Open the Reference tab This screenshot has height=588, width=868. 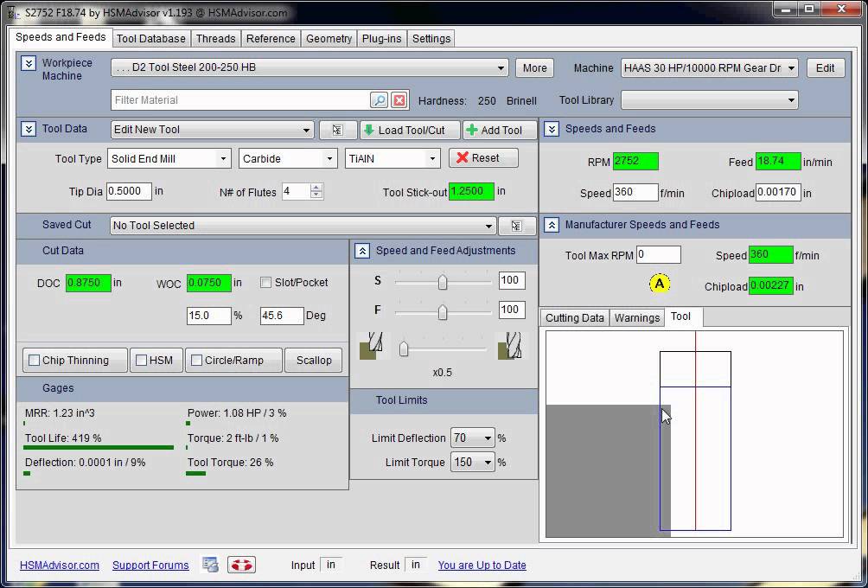[271, 39]
